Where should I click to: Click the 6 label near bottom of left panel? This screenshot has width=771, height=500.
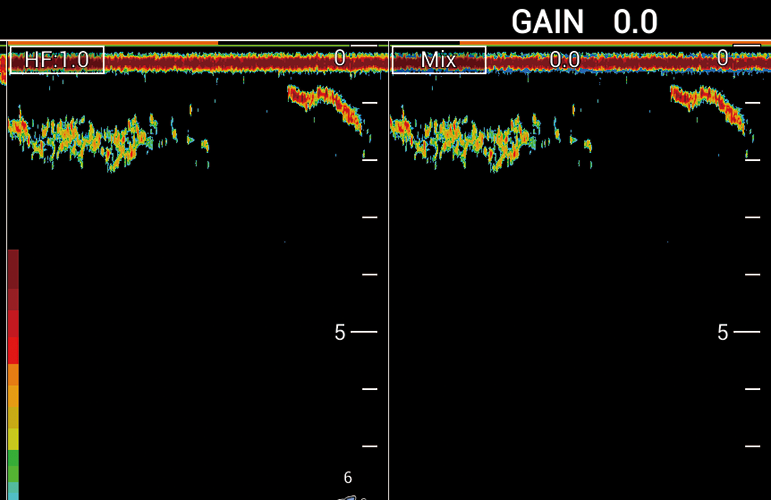[348, 478]
